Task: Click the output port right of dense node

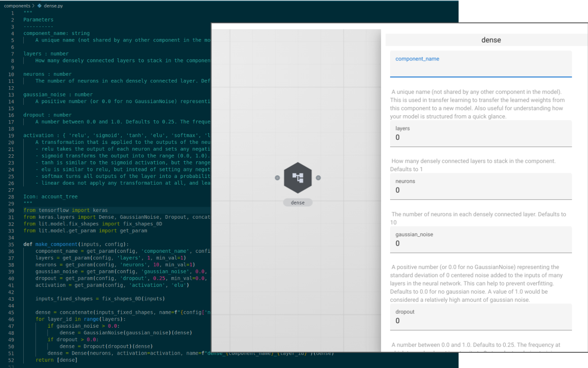Action: point(318,178)
